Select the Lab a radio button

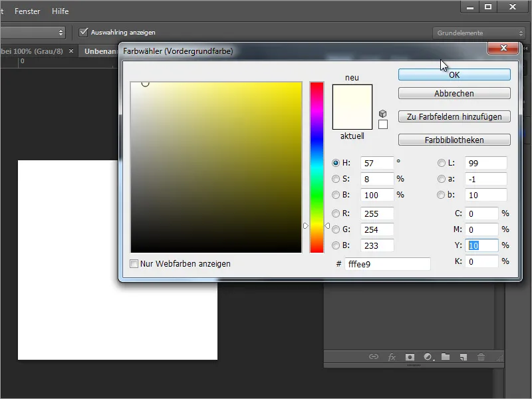(x=441, y=179)
